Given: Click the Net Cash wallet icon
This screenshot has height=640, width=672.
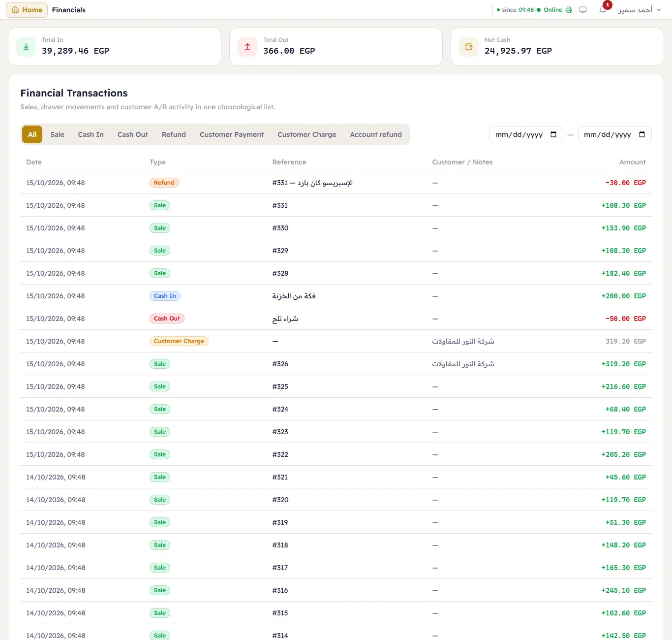Looking at the screenshot, I should point(469,47).
